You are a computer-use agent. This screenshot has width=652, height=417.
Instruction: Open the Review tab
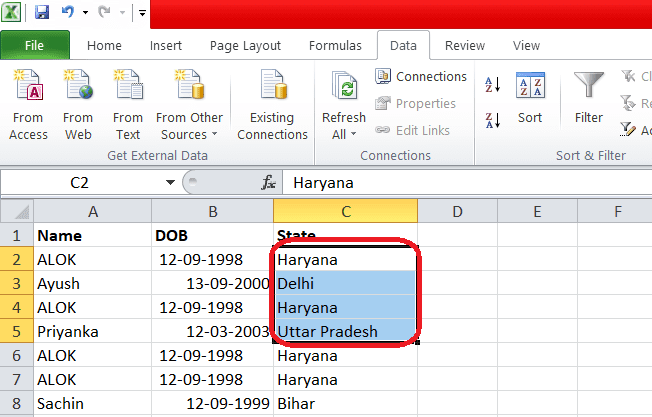(465, 45)
